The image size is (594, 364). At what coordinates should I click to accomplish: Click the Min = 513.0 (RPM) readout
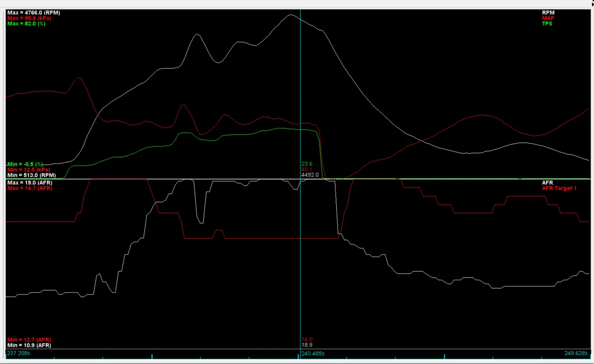[31, 175]
